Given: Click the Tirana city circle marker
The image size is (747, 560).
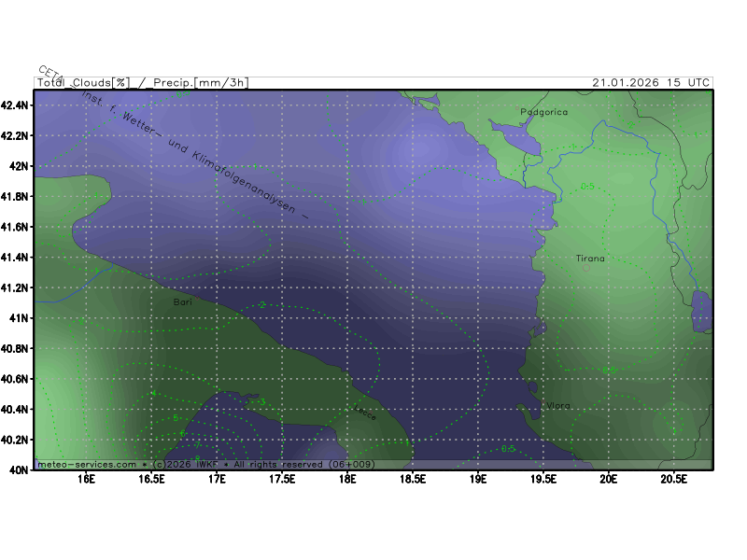Looking at the screenshot, I should [586, 268].
